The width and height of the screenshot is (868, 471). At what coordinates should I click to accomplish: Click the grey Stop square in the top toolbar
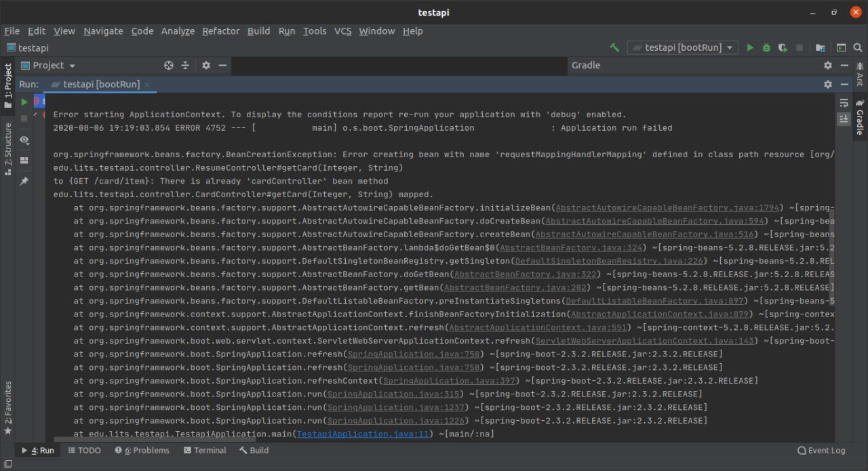tap(800, 47)
